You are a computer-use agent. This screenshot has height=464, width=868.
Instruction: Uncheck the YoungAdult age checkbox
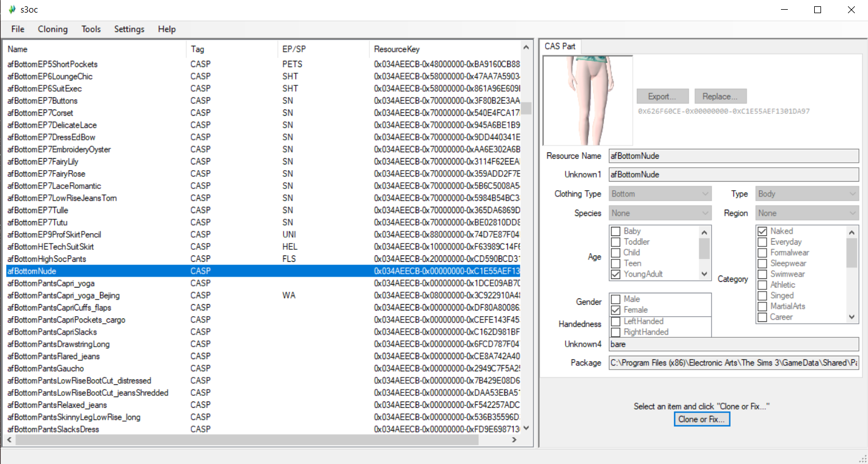click(616, 274)
